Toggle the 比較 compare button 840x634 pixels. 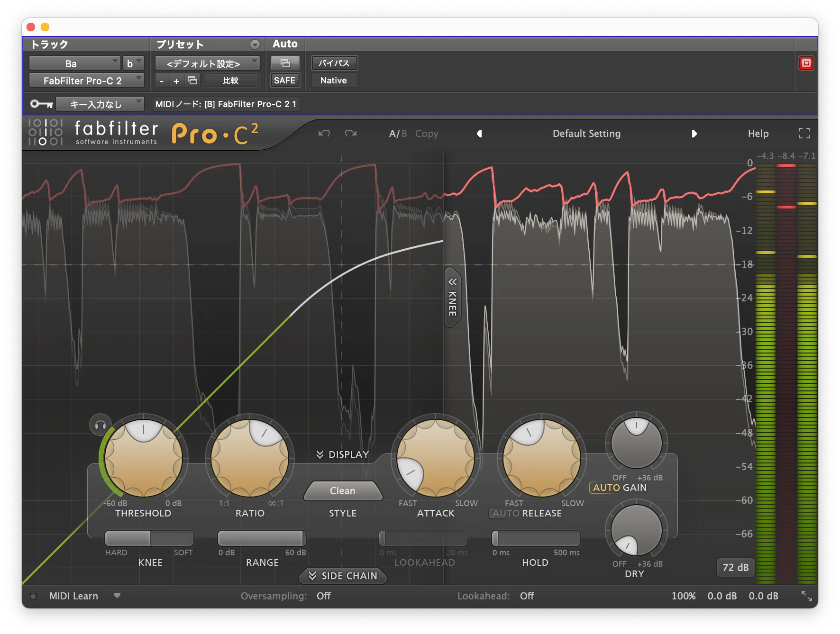231,81
